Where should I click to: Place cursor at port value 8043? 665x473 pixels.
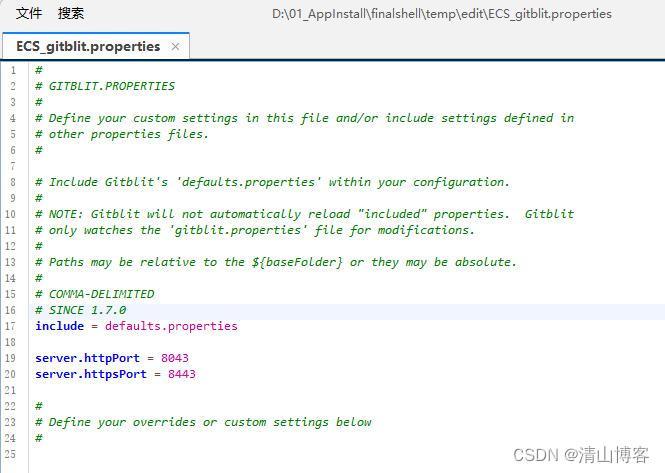click(x=175, y=358)
